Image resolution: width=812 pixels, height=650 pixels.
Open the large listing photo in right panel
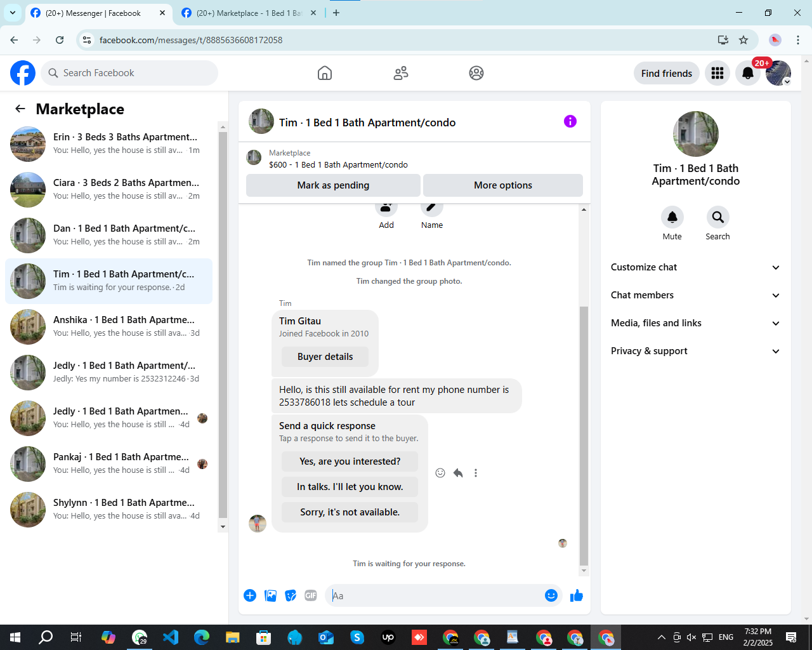click(696, 134)
